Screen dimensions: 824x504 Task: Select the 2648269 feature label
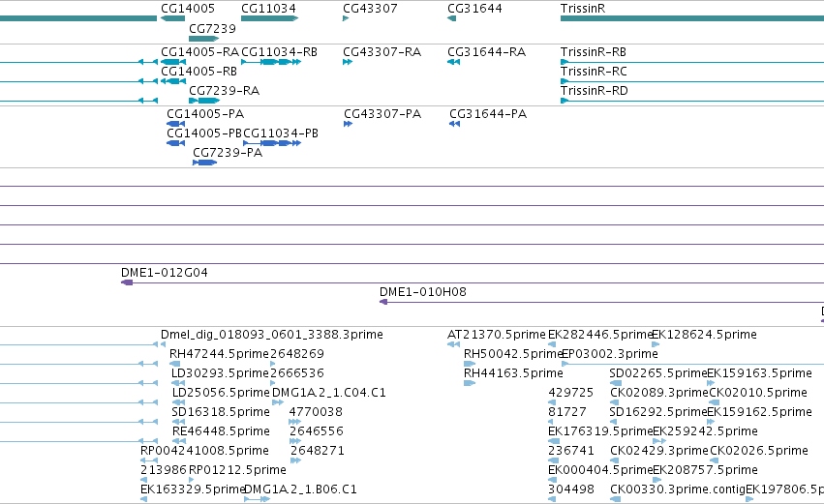tap(297, 354)
